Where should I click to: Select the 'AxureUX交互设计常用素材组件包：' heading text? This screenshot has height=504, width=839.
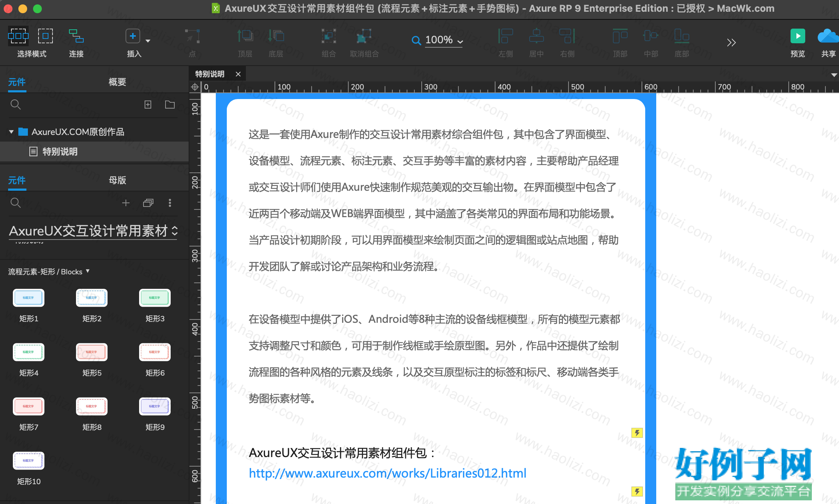[x=342, y=453]
